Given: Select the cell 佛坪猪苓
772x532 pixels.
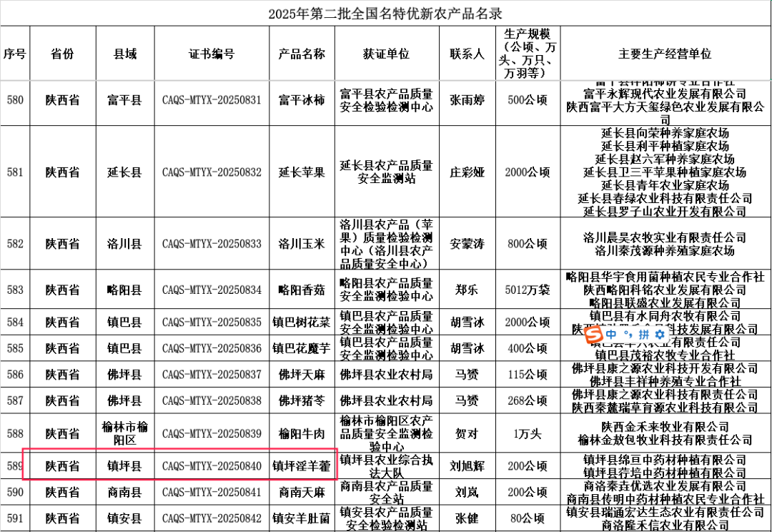Looking at the screenshot, I should point(302,400).
